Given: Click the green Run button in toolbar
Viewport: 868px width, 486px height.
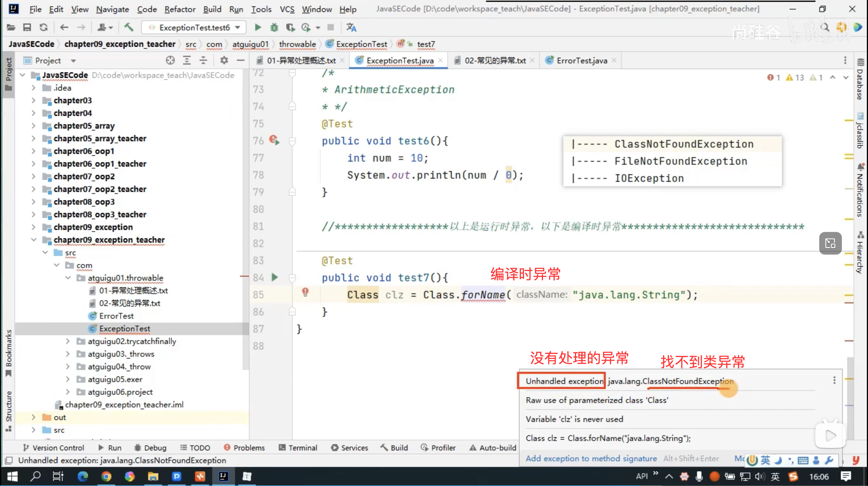Looking at the screenshot, I should point(258,27).
